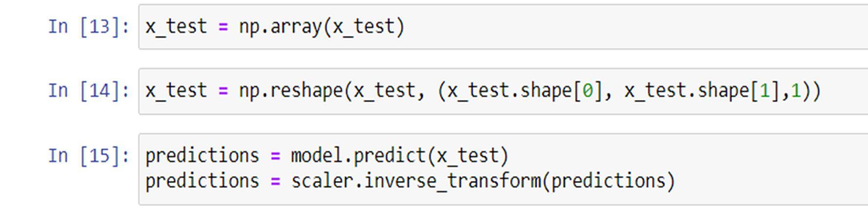Image resolution: width=868 pixels, height=215 pixels.
Task: Click the x_test variable at the start of cell 13
Action: click(x=176, y=26)
